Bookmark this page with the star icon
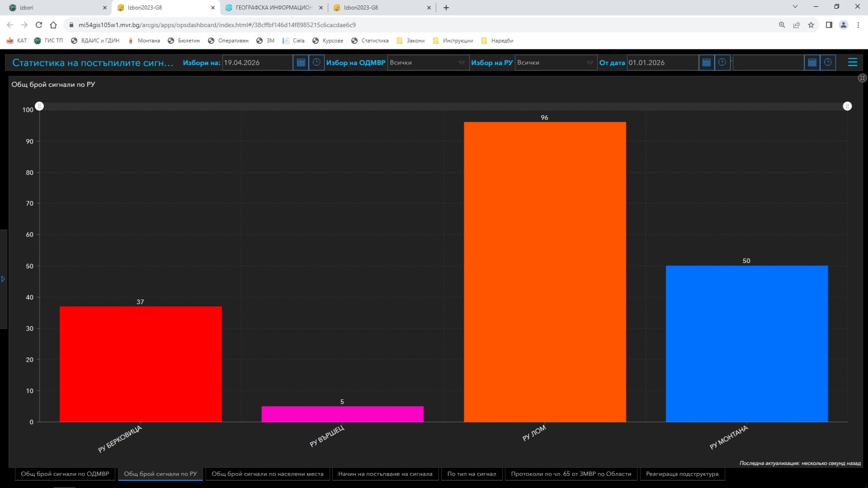The height and width of the screenshot is (488, 868). point(811,25)
